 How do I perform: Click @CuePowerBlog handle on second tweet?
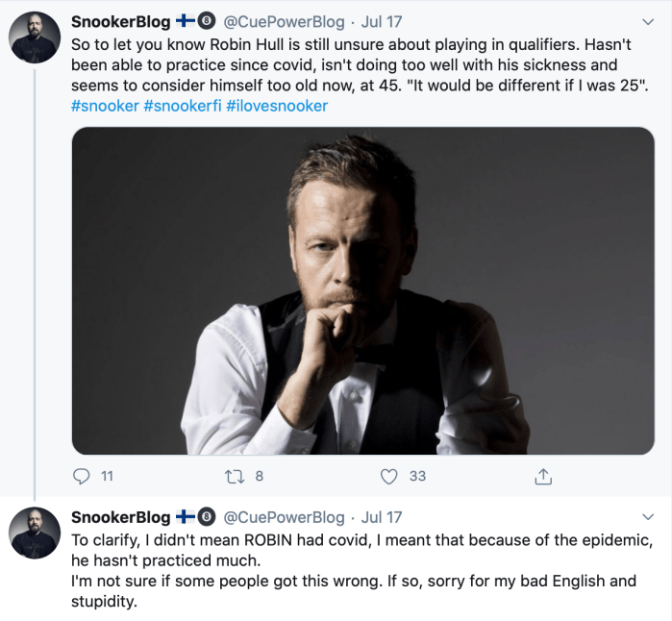tap(284, 517)
